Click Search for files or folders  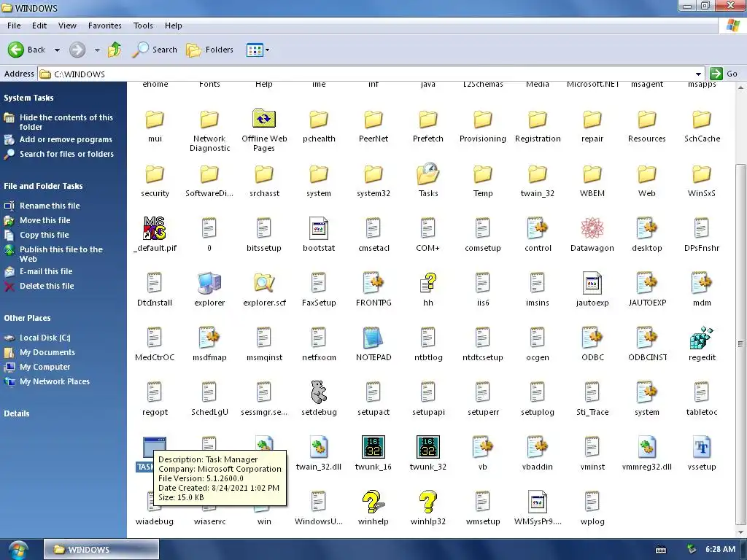coord(66,154)
